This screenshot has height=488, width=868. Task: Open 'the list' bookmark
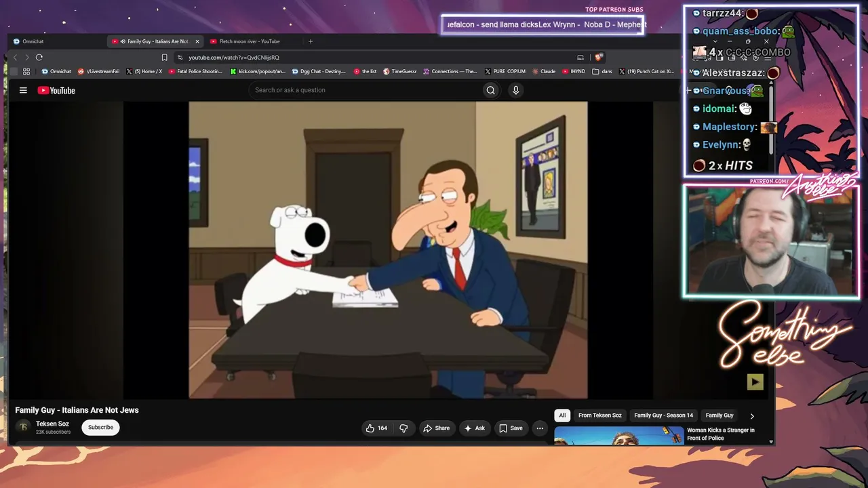click(366, 71)
